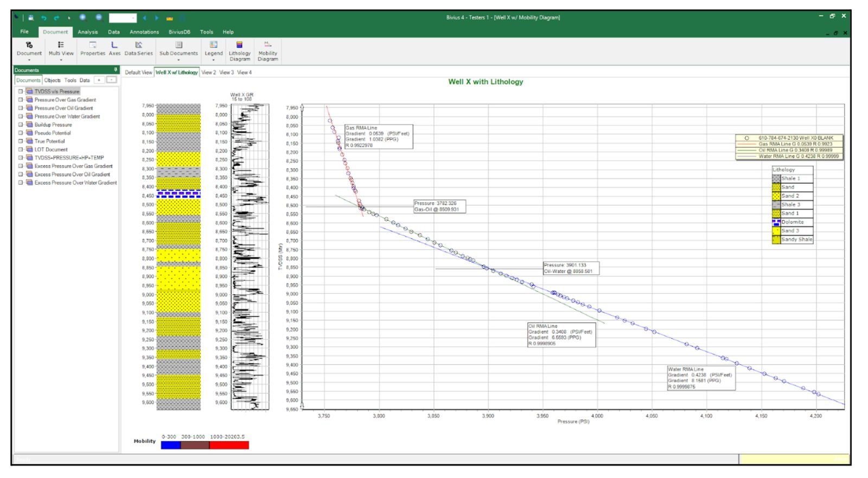Screen dimensions: 868x478
Task: Click the zoom in magnifier icon
Action: (82, 18)
